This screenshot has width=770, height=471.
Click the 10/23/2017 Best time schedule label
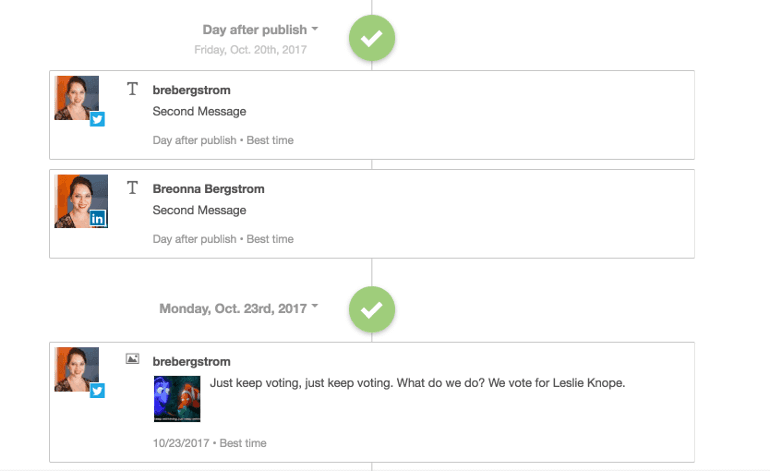click(209, 443)
